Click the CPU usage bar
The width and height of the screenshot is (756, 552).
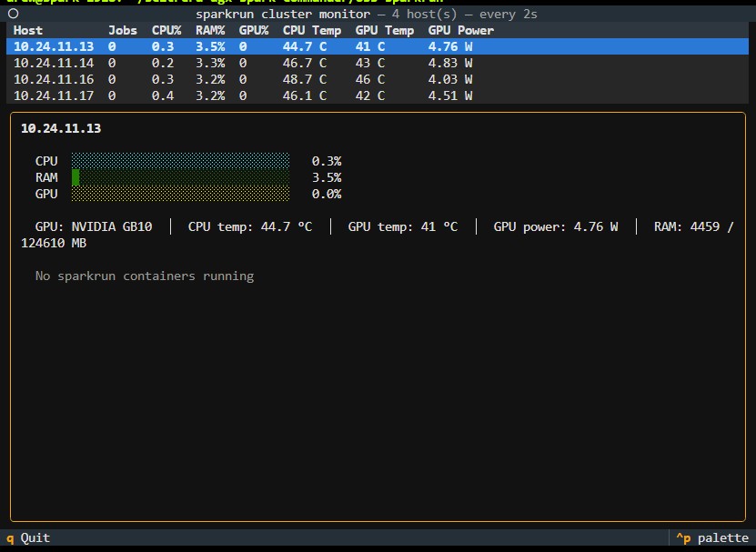[x=180, y=161]
